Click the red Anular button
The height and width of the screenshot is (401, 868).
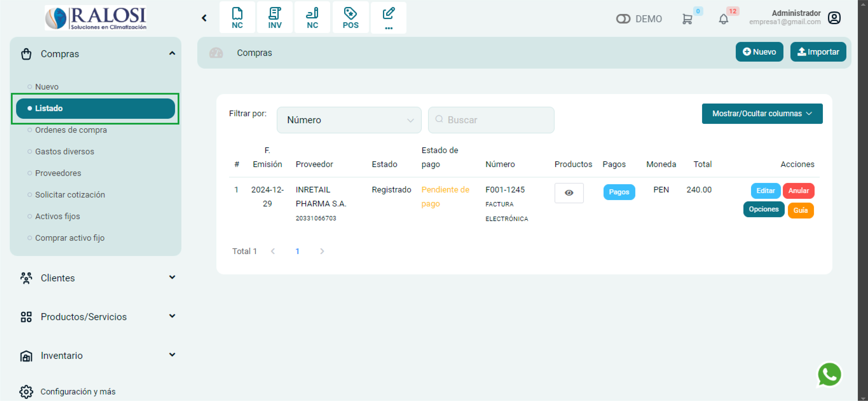coord(798,191)
